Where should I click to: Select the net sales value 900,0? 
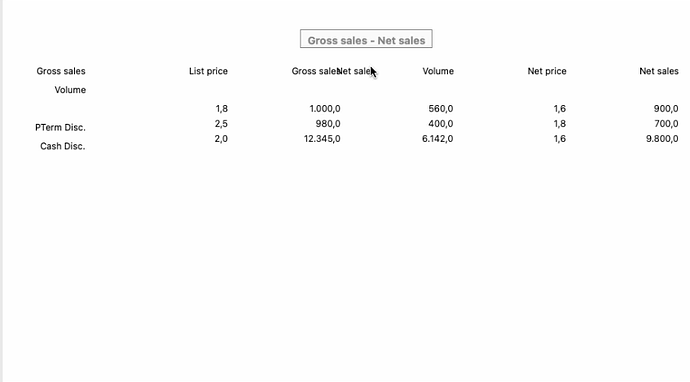click(x=666, y=109)
